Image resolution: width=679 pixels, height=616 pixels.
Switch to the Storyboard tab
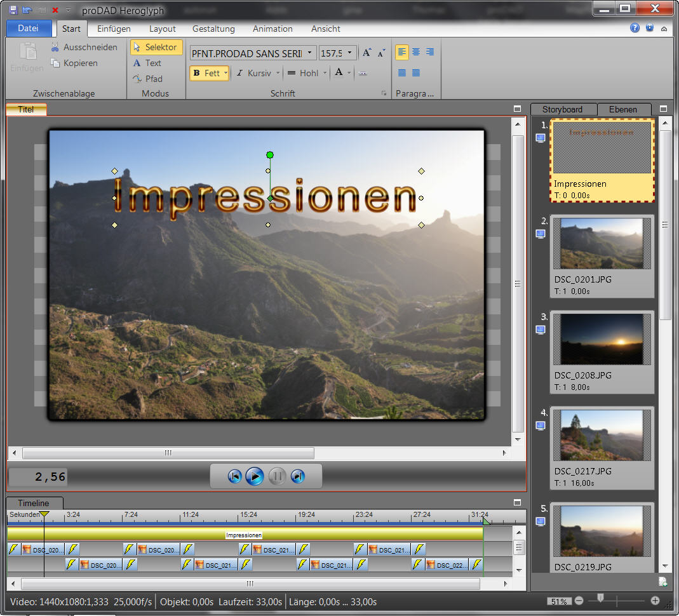click(x=562, y=109)
